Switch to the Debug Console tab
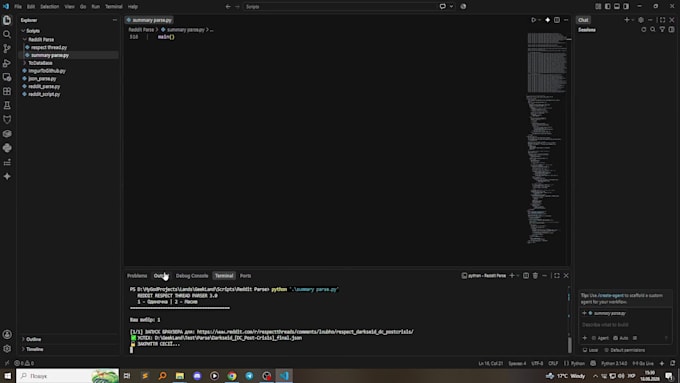 tap(192, 276)
